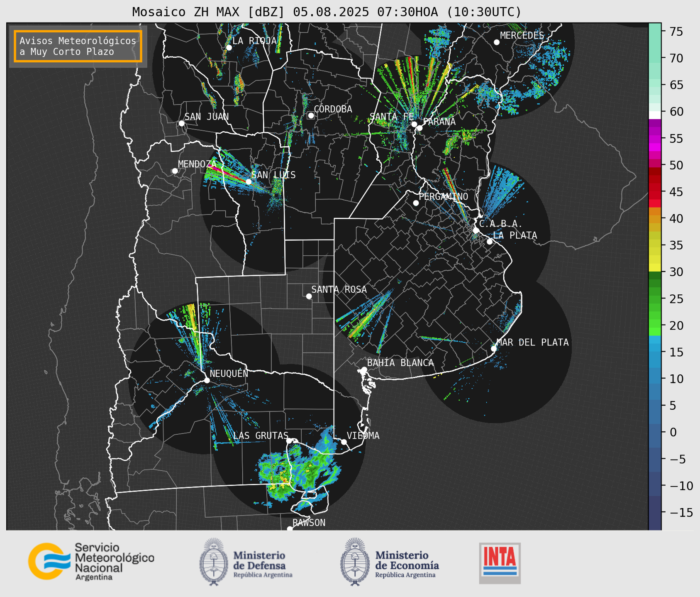700x597 pixels.
Task: Click the Servicio Meteorológico Nacional logo
Action: (x=91, y=561)
